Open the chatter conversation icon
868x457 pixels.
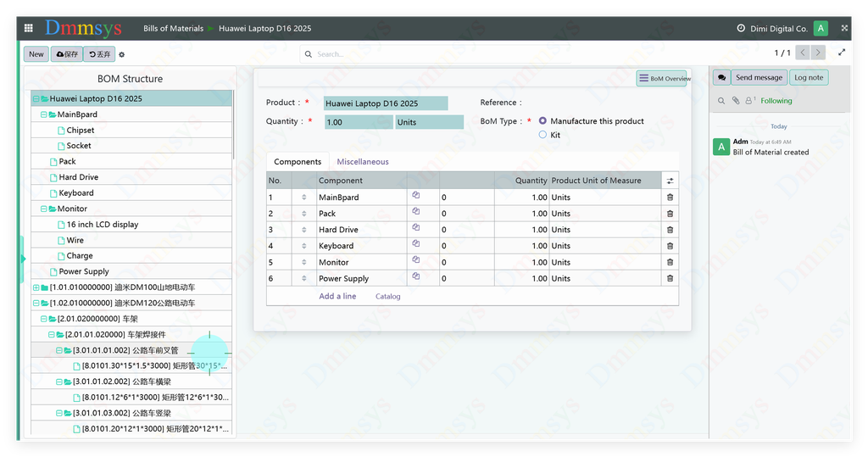[721, 77]
